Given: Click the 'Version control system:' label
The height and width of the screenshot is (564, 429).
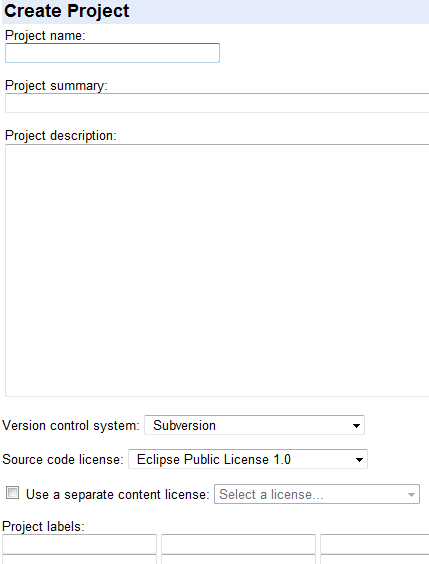Looking at the screenshot, I should (x=71, y=426).
